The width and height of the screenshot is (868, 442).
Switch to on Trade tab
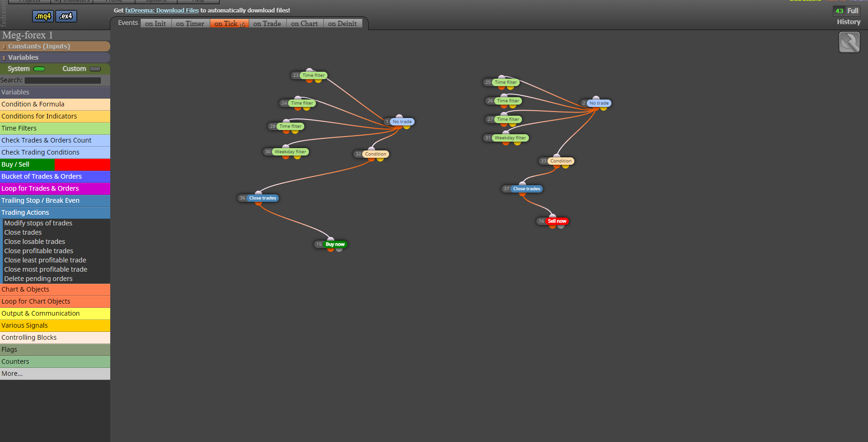point(267,24)
